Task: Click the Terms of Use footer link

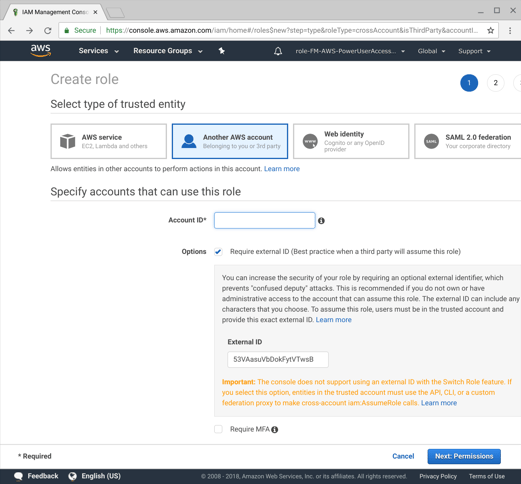Action: 487,476
